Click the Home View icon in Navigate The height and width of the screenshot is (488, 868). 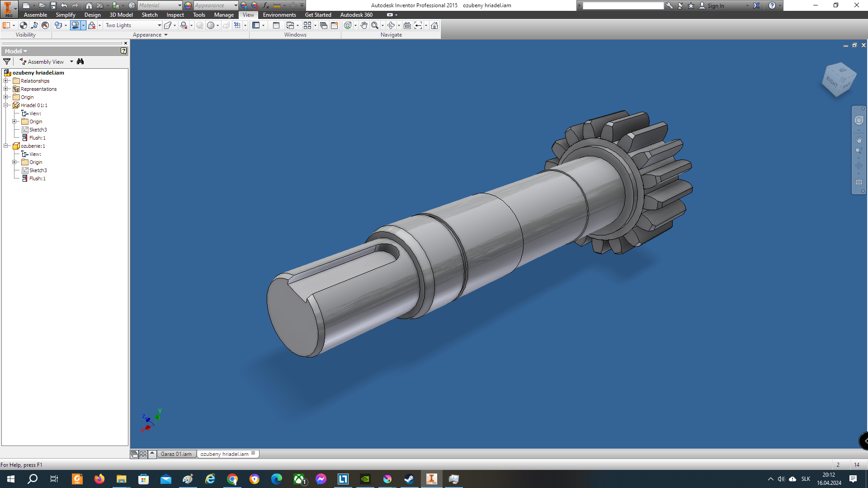(x=434, y=25)
